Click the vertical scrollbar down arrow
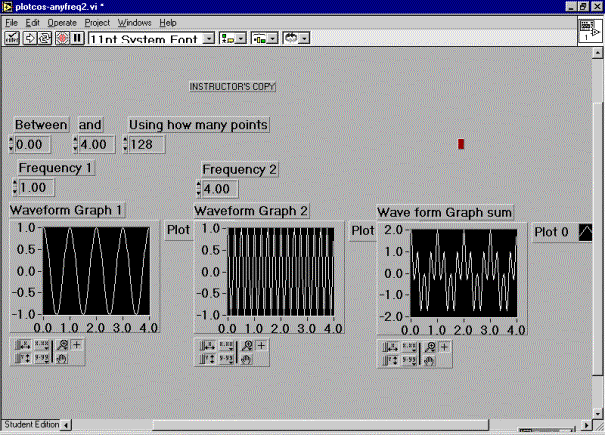This screenshot has width=605, height=435. [598, 413]
